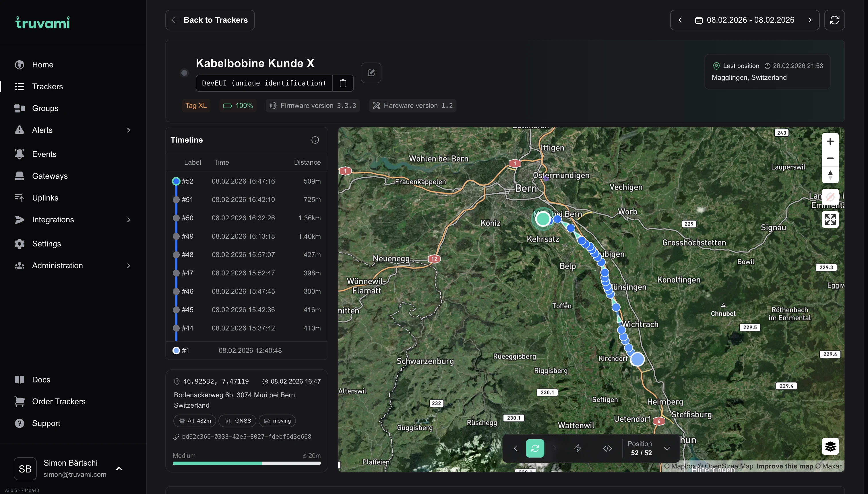This screenshot has width=868, height=494.
Task: Expand the Alerts submenu
Action: coord(128,130)
